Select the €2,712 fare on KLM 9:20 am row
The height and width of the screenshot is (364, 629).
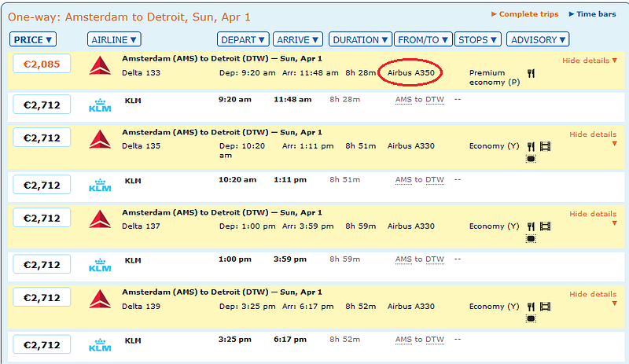click(42, 105)
